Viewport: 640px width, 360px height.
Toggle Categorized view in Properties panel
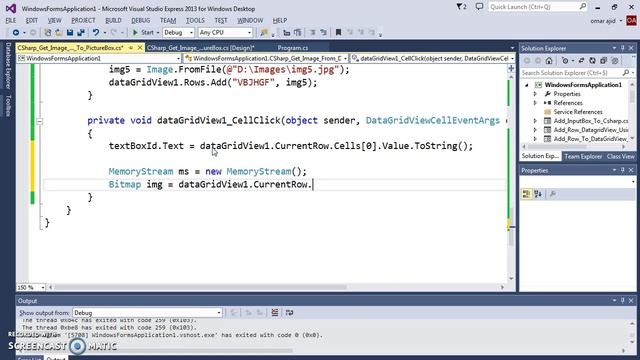pyautogui.click(x=527, y=194)
